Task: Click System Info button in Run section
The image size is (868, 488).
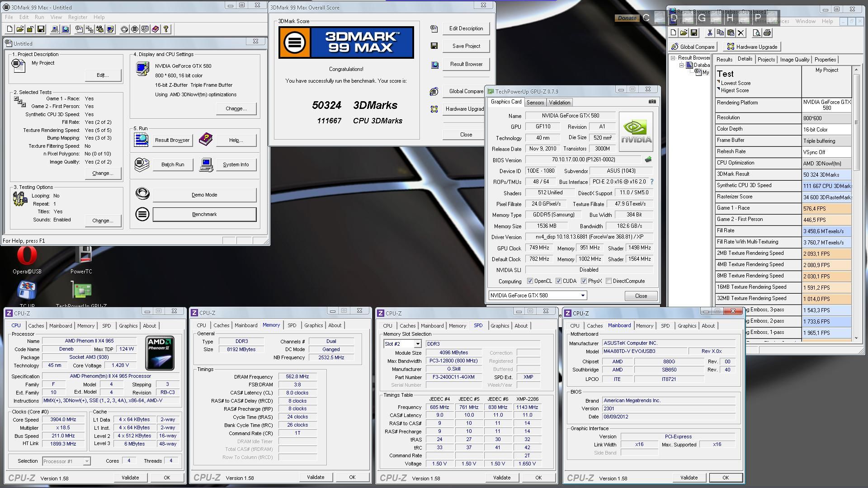Action: pyautogui.click(x=236, y=164)
